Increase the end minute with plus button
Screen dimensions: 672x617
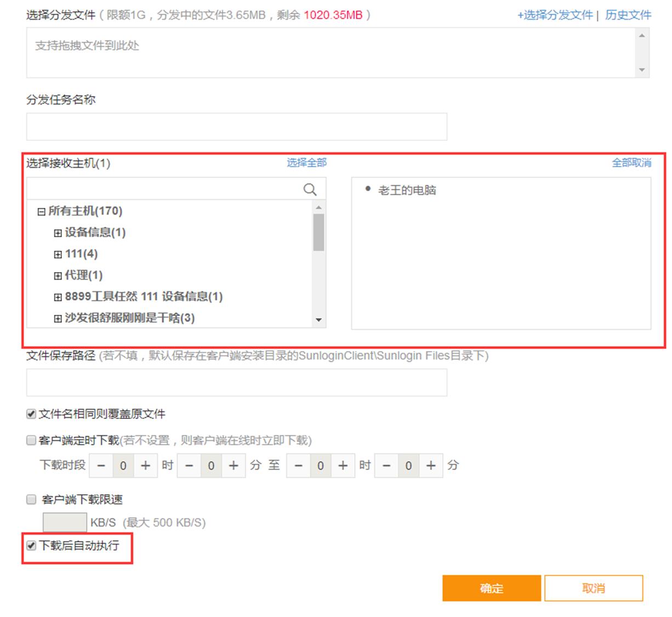[x=431, y=466]
